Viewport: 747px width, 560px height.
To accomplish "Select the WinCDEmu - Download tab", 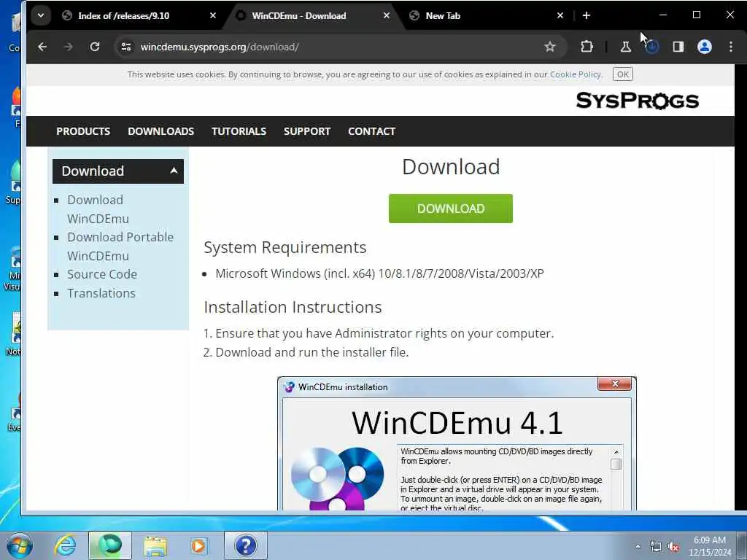I will point(298,16).
